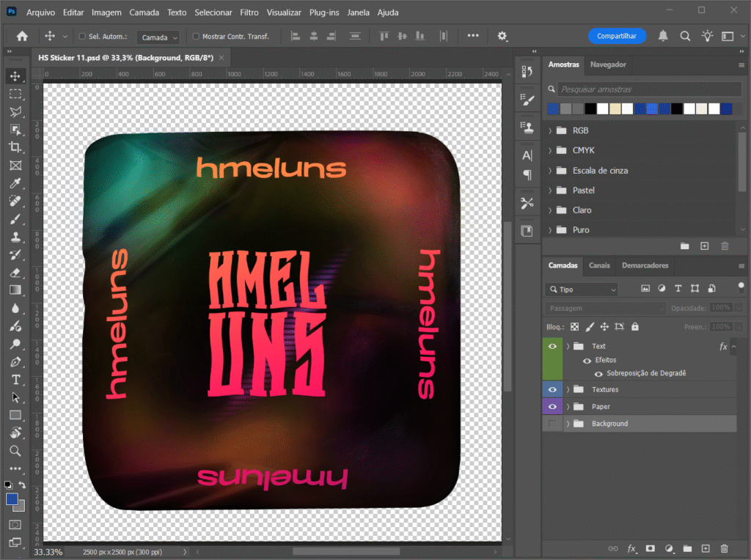Open the Tipo filter dropdown
The image size is (751, 560).
(x=582, y=290)
